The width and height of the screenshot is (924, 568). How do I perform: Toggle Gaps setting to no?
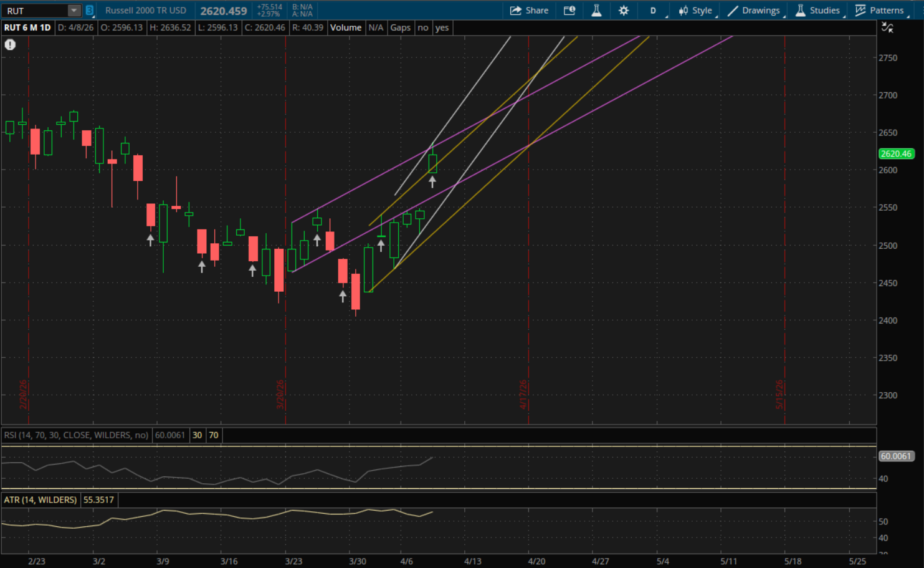(x=423, y=27)
